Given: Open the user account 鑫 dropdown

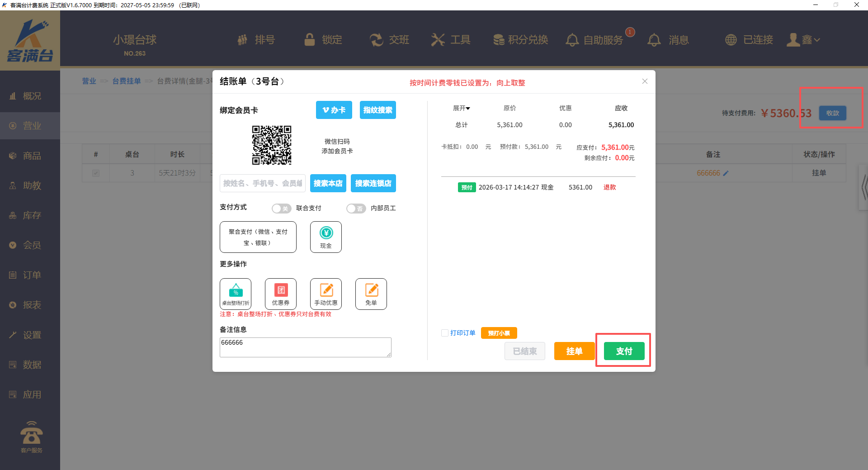Looking at the screenshot, I should [x=803, y=40].
